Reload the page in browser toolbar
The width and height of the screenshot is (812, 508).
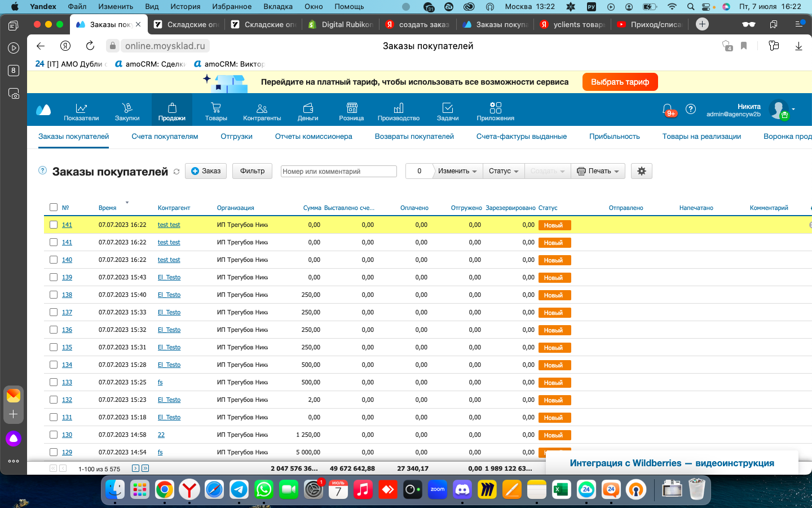(x=90, y=46)
